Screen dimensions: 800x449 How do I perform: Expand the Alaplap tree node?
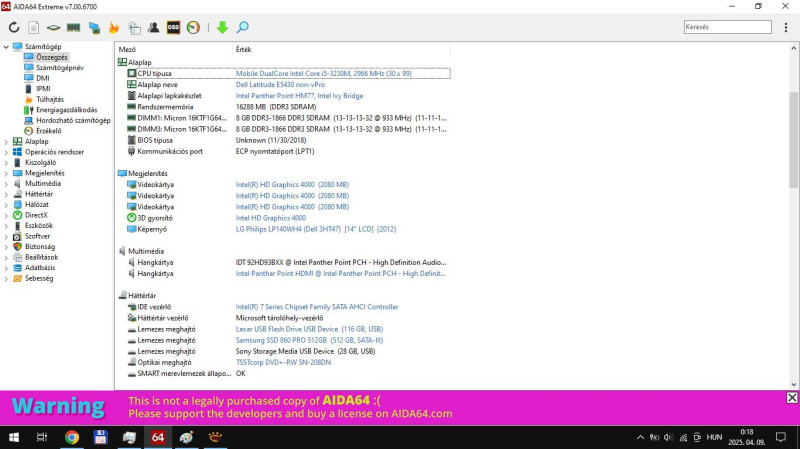point(6,141)
